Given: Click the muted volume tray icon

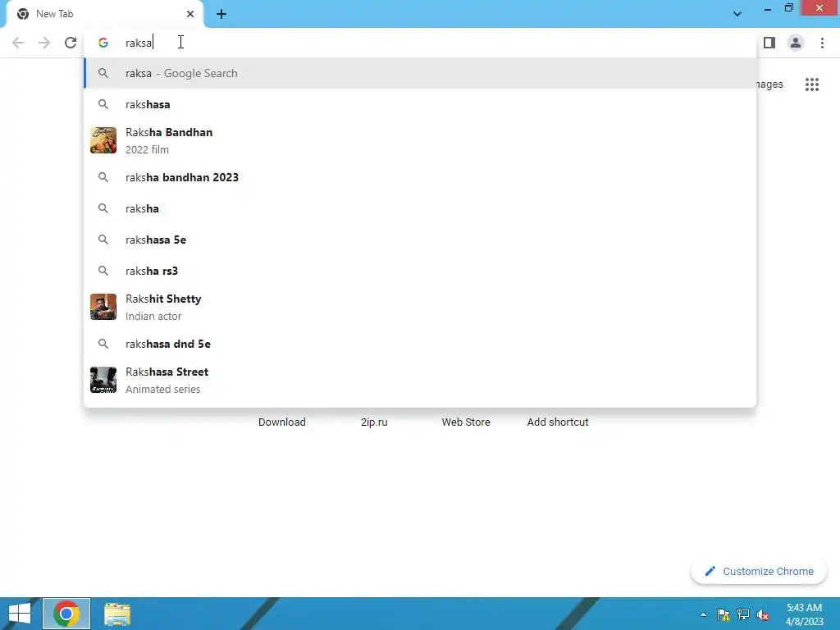Looking at the screenshot, I should pyautogui.click(x=763, y=614).
